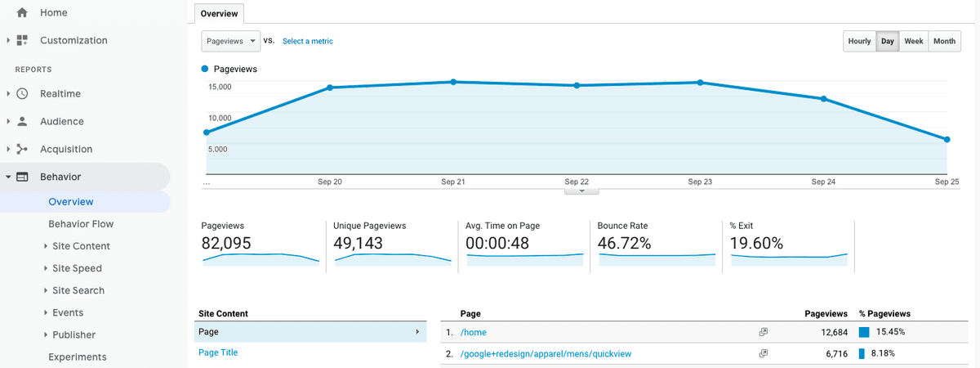Click the 15.45% pageviews bar
This screenshot has height=368, width=980.
tap(864, 332)
